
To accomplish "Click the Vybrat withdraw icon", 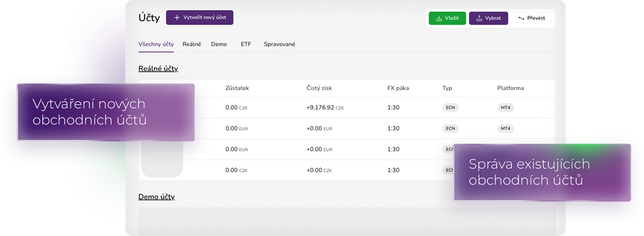I will click(479, 19).
